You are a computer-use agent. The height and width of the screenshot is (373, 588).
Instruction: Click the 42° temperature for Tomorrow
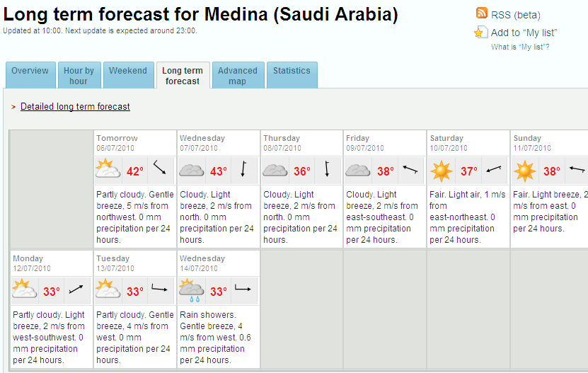pos(135,171)
